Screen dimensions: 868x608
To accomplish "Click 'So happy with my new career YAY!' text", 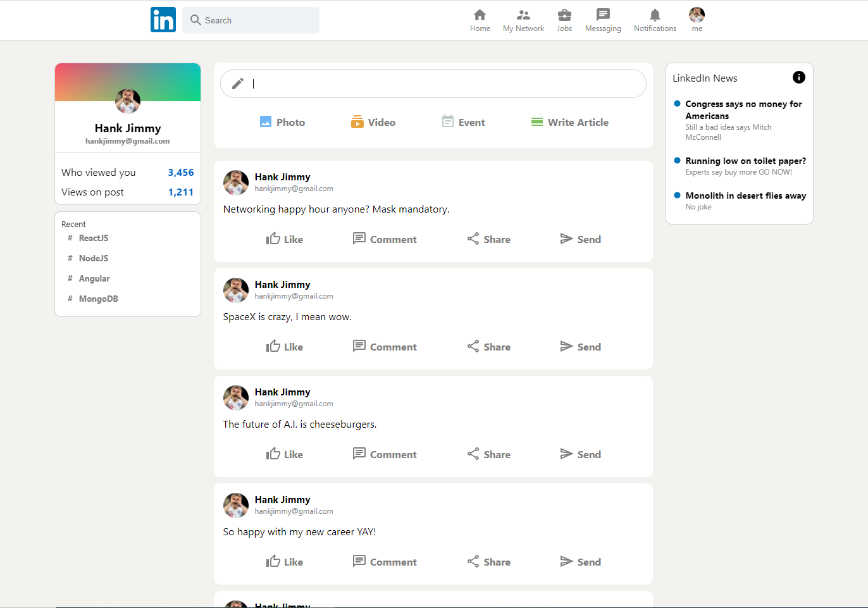I will pos(299,531).
